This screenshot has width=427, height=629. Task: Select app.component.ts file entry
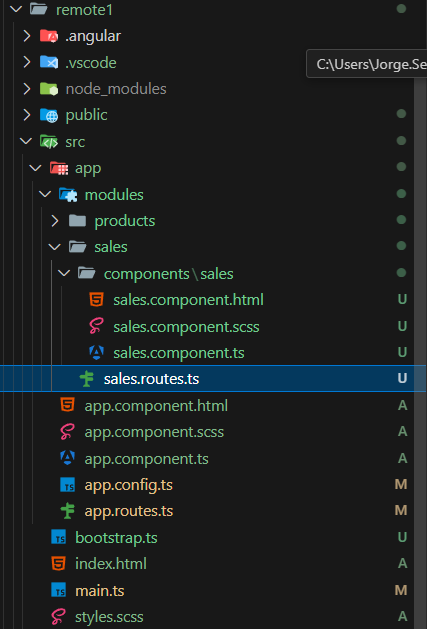214,459
